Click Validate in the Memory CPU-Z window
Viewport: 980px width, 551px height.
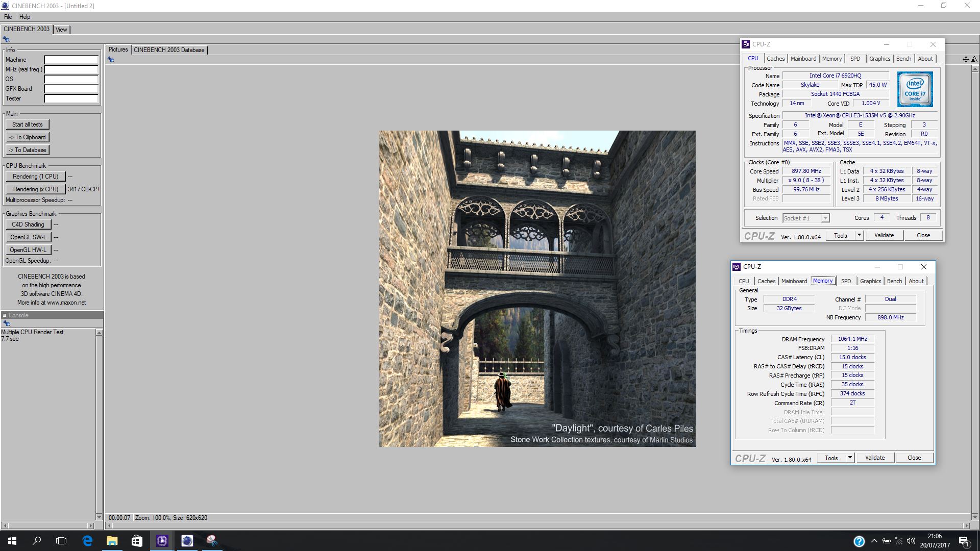click(x=875, y=458)
